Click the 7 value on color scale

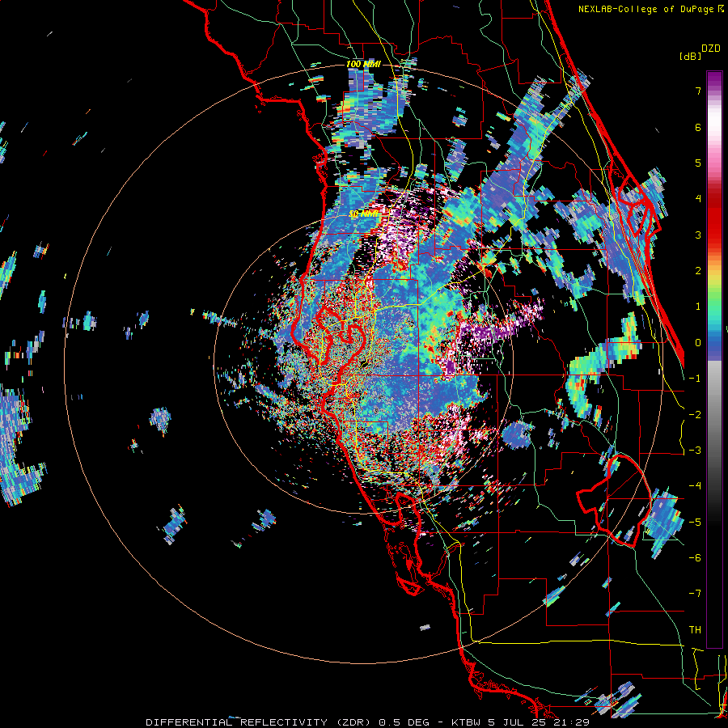[x=698, y=91]
